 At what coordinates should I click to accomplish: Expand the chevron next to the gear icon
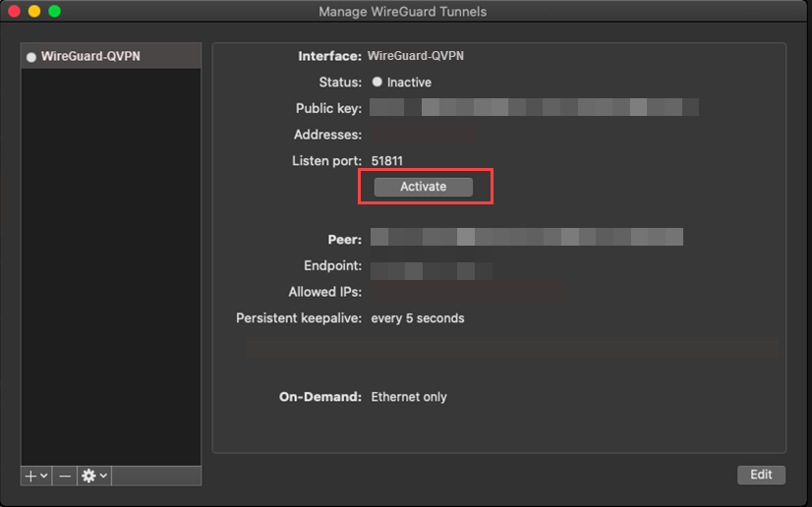pos(103,476)
